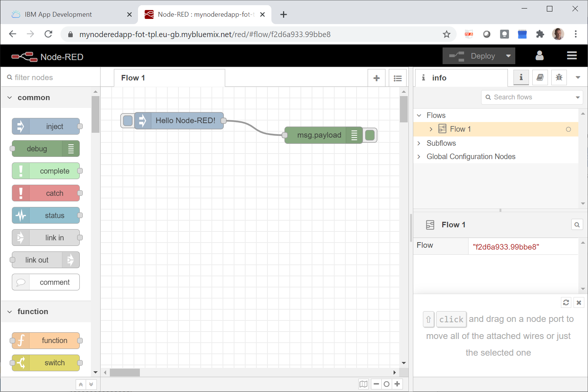
Task: Close the tips box
Action: tap(579, 303)
